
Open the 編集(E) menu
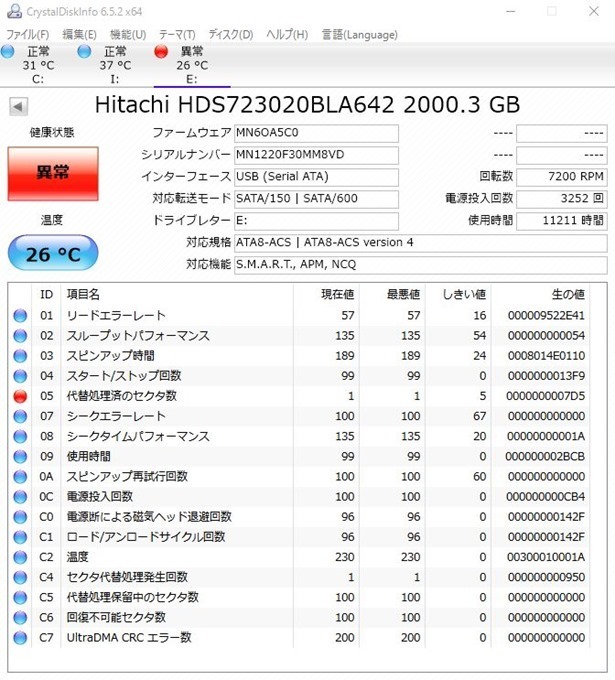[x=79, y=34]
